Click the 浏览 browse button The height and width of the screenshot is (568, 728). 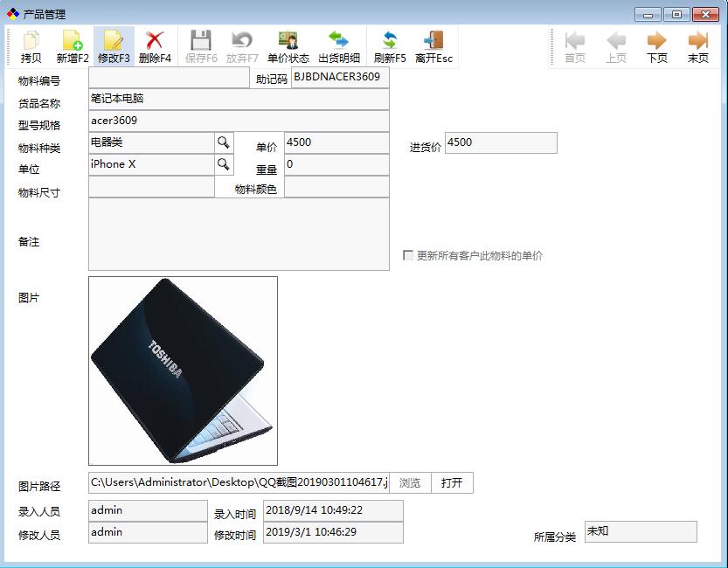[x=410, y=482]
